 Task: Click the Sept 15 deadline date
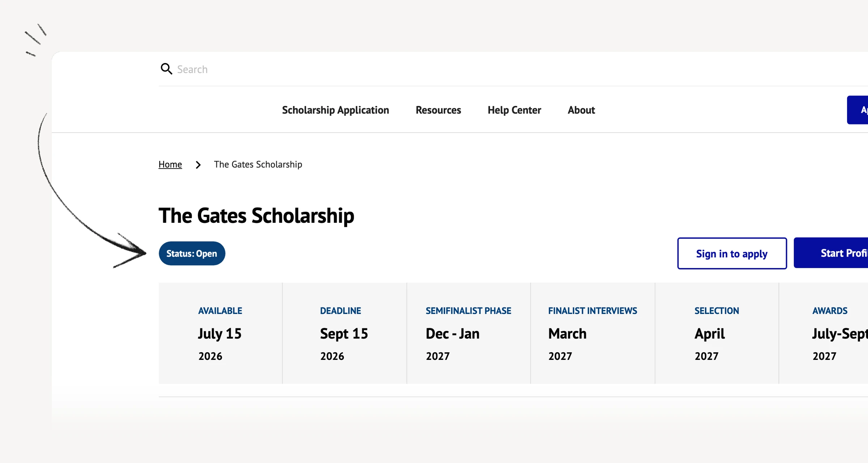click(x=344, y=334)
